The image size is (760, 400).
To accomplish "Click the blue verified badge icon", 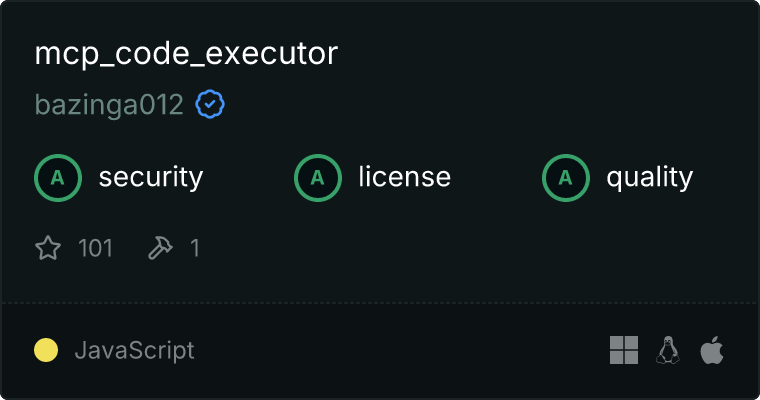I will [x=210, y=104].
